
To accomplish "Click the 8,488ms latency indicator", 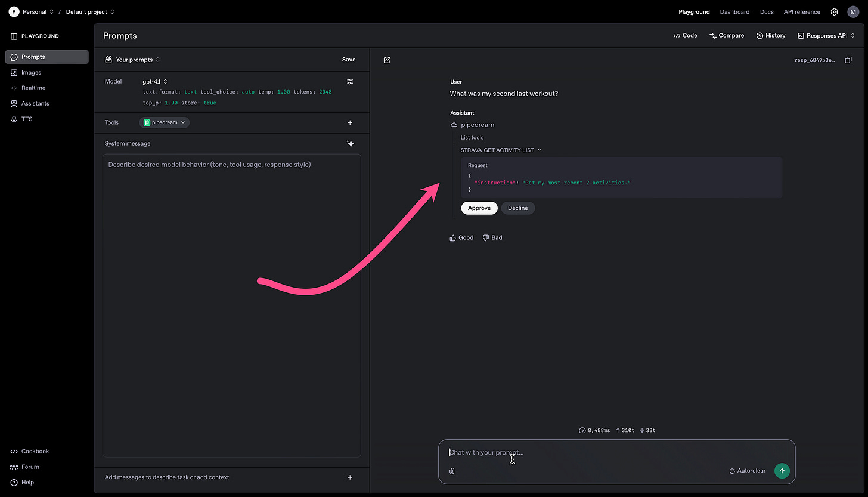I will point(594,430).
